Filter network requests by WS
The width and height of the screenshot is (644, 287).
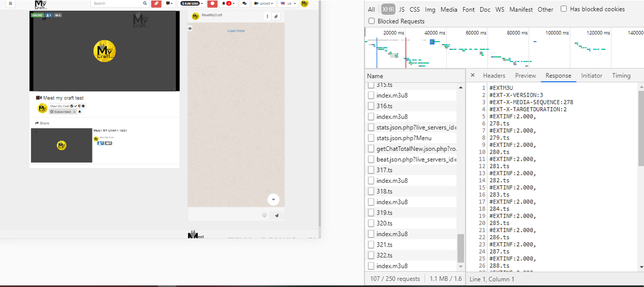tap(500, 9)
